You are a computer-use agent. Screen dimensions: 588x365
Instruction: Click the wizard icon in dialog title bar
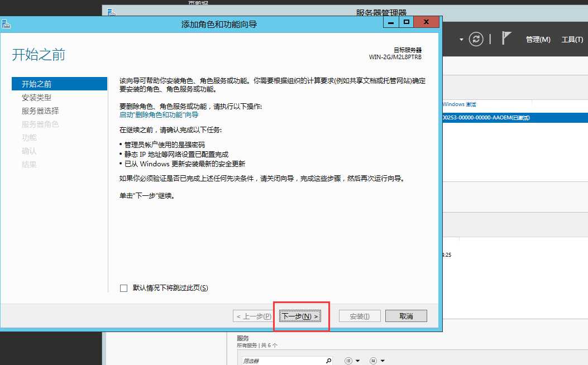click(6, 25)
